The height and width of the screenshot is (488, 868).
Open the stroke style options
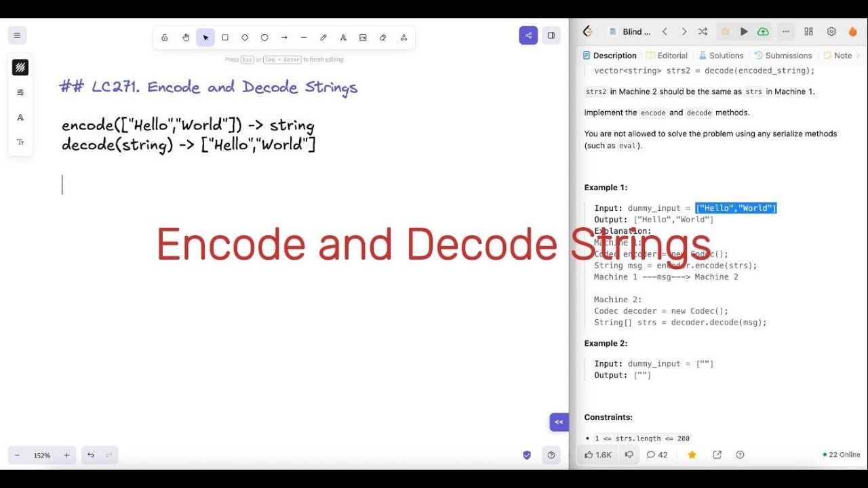(20, 92)
